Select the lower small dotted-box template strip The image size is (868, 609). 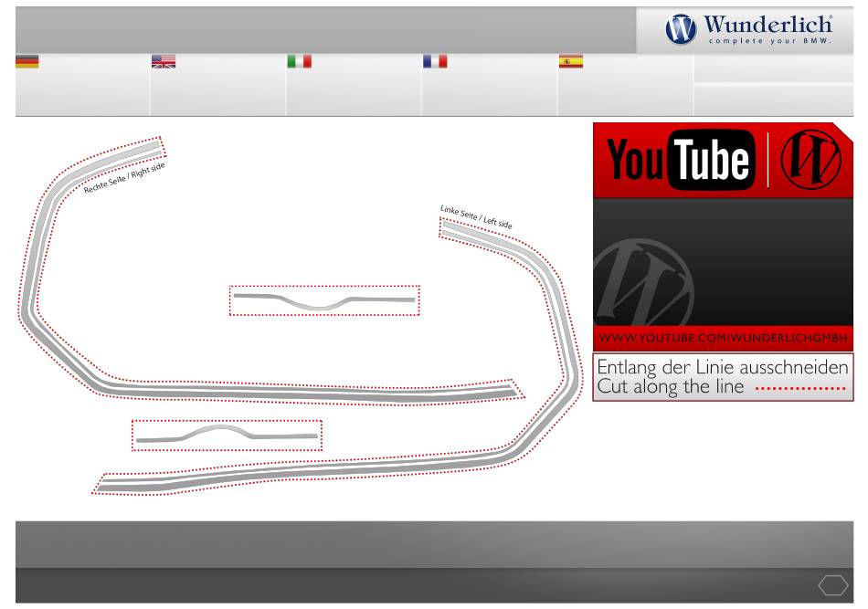pos(227,436)
